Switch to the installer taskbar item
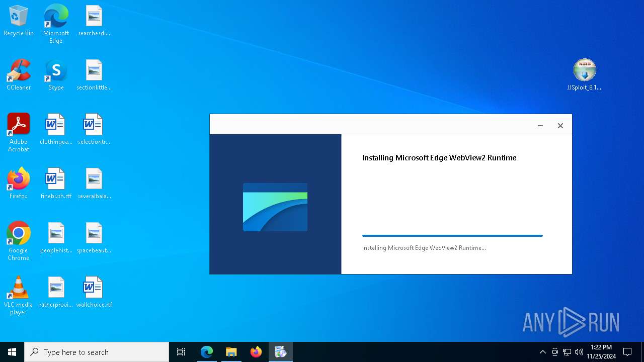The width and height of the screenshot is (644, 362). click(280, 352)
